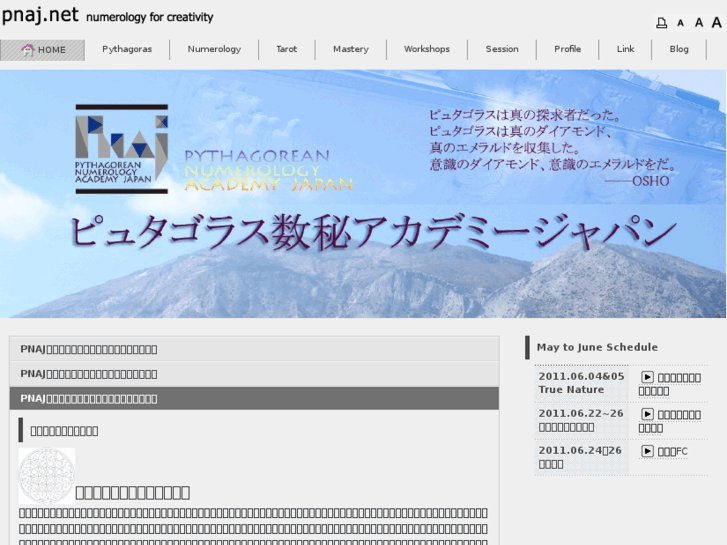Click the print icon at top right

pos(662,22)
